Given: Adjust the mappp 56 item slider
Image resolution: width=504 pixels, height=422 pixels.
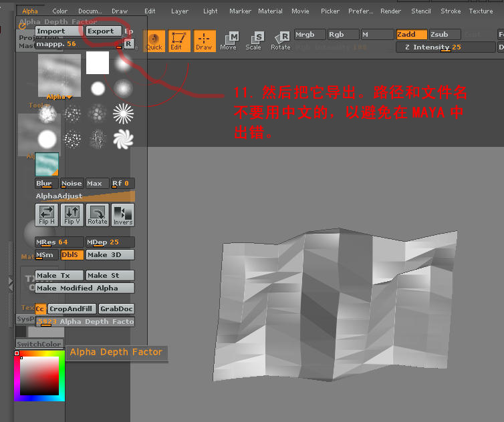Looking at the screenshot, I should (x=78, y=44).
